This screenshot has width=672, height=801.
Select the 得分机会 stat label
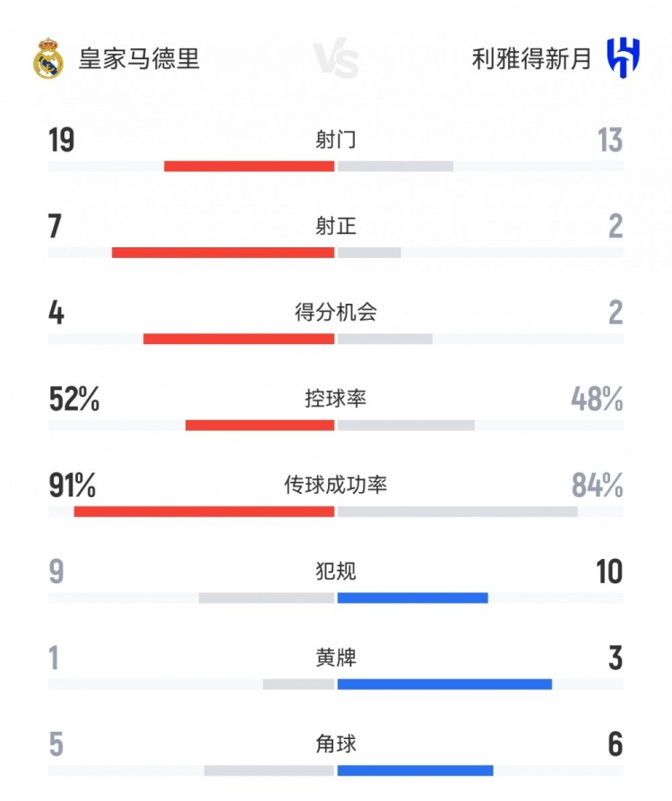[336, 312]
